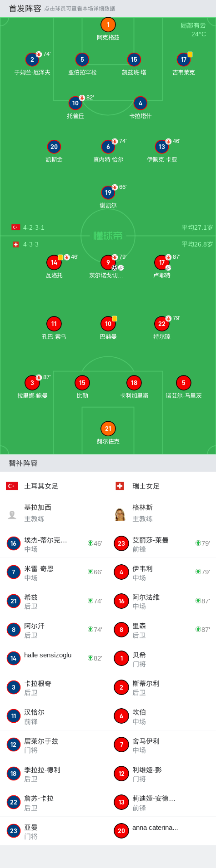Select player 托普丘 number 10 badge
This screenshot has width=216, height=868.
tap(75, 103)
